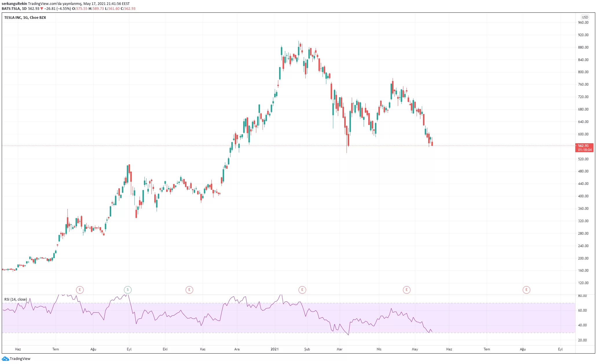Click the TradingView cloud logo at bottom-left
This screenshot has height=364, width=597.
pyautogui.click(x=5, y=359)
